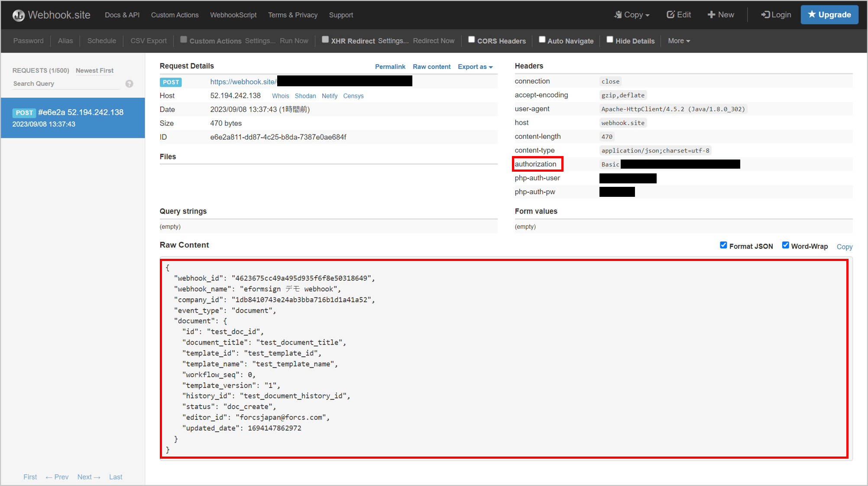Click the Edit button
The width and height of the screenshot is (868, 486).
[679, 15]
